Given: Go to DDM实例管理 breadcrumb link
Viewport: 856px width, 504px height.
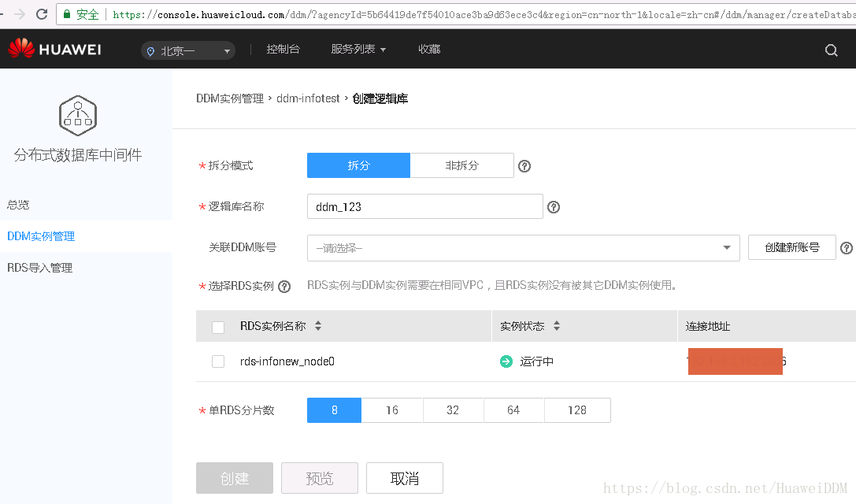Looking at the screenshot, I should tap(230, 99).
